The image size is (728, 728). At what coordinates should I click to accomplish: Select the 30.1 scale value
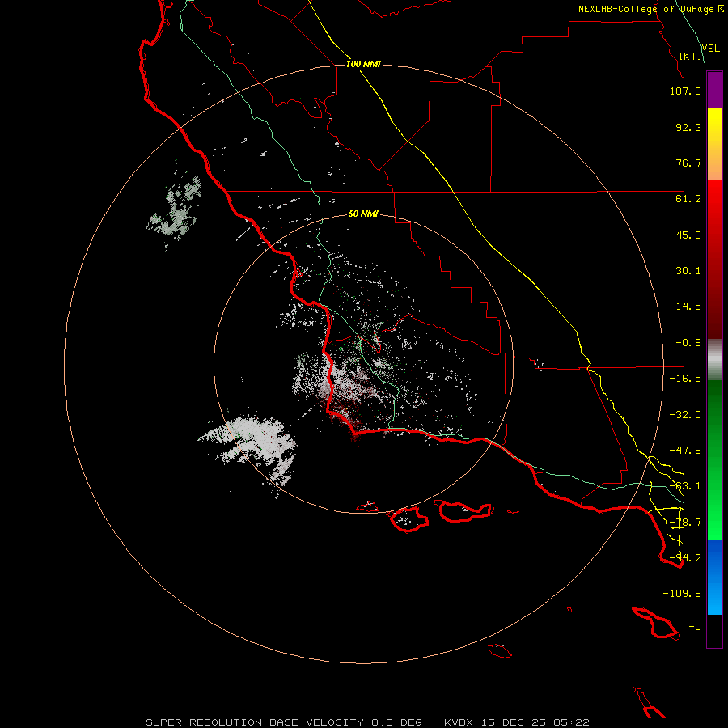click(688, 271)
